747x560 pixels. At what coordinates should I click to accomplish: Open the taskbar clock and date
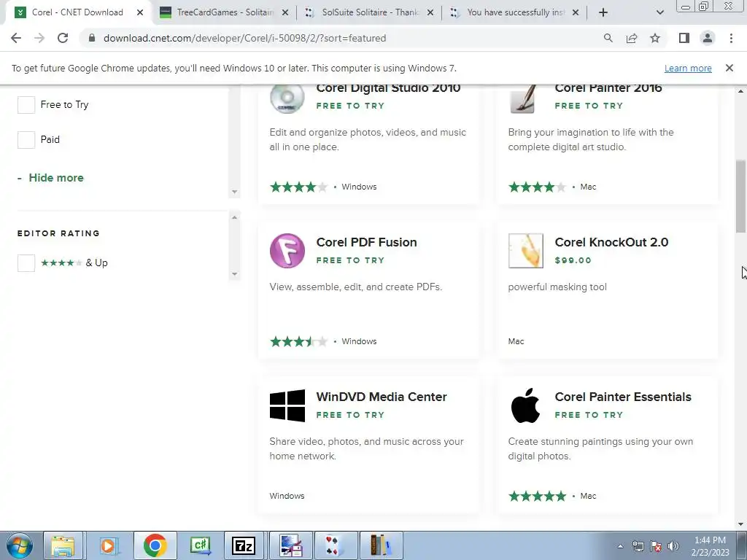coord(710,546)
